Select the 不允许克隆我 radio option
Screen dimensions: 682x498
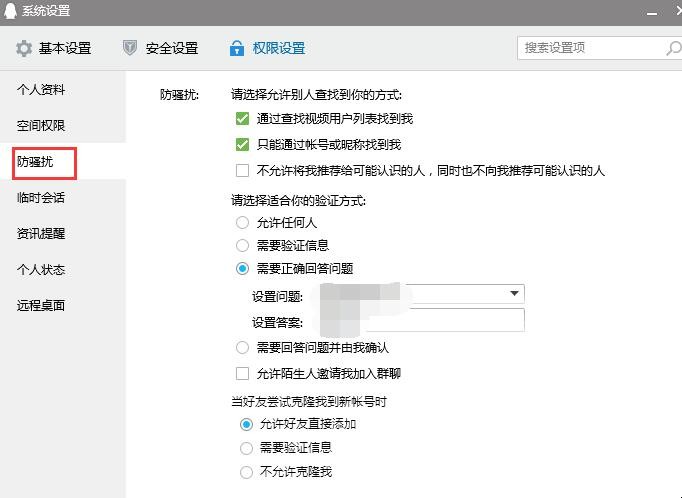(x=246, y=472)
